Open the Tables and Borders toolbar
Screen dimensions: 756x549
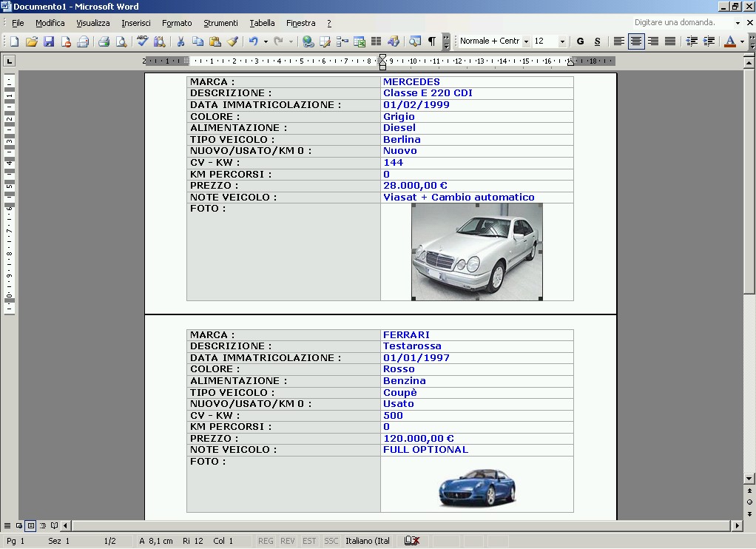click(325, 41)
